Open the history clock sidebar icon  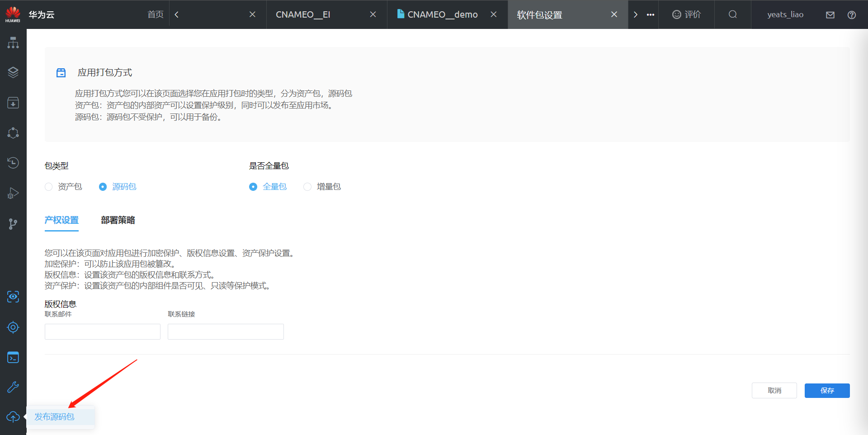(x=13, y=162)
